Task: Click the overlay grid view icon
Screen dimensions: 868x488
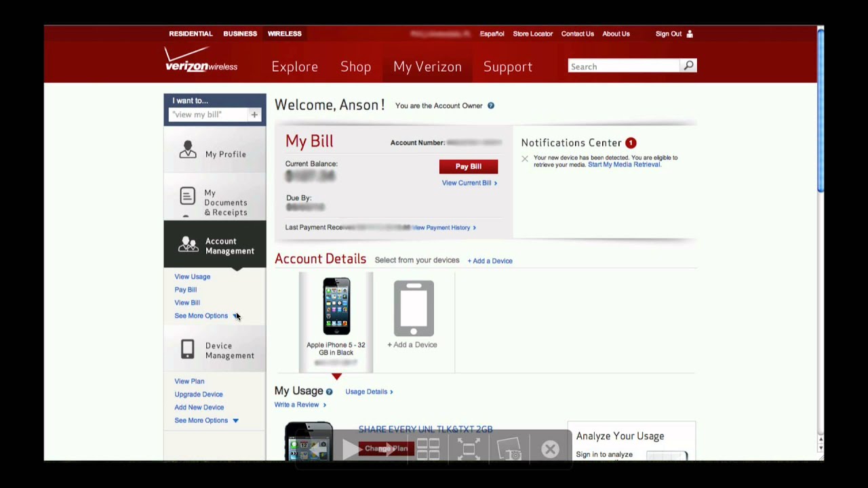Action: [x=428, y=449]
